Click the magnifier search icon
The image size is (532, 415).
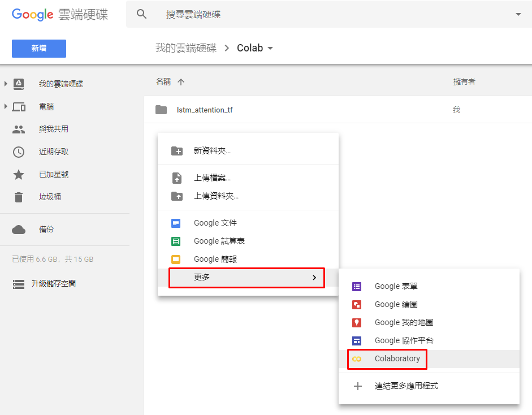point(142,14)
